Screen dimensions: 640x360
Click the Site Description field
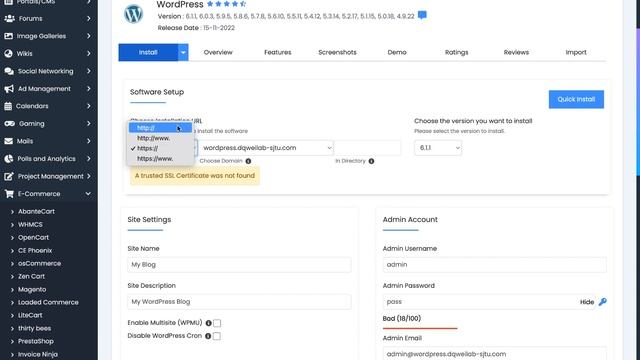[x=239, y=302]
